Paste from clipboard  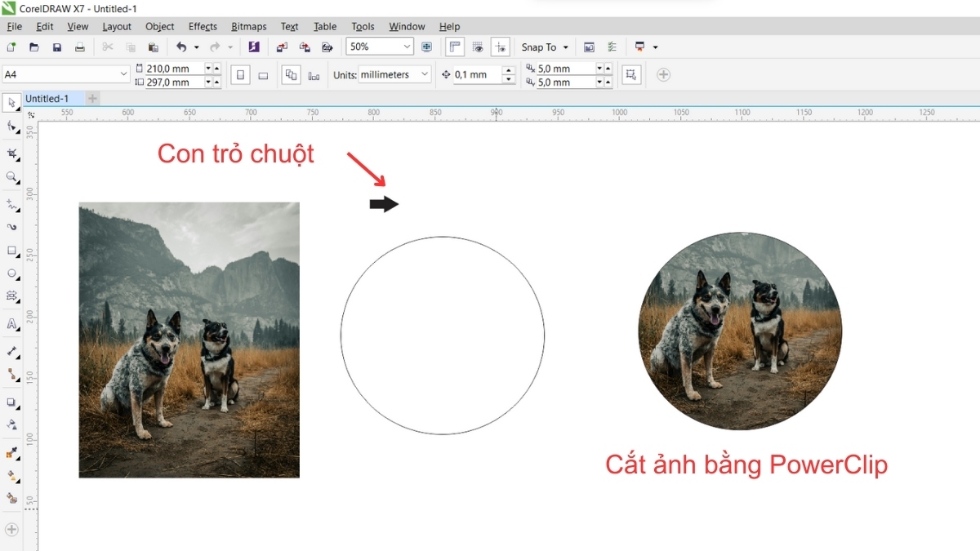(154, 47)
